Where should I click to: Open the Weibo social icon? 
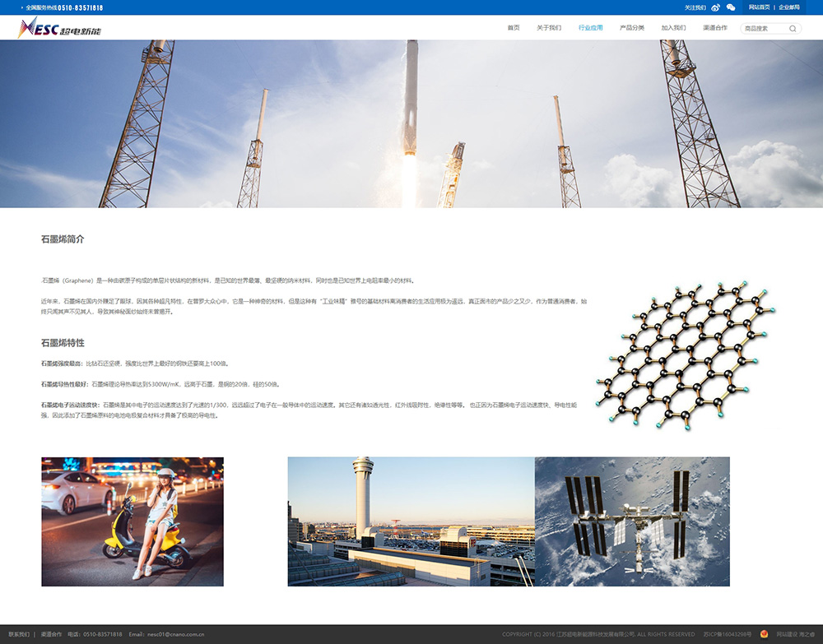point(715,7)
